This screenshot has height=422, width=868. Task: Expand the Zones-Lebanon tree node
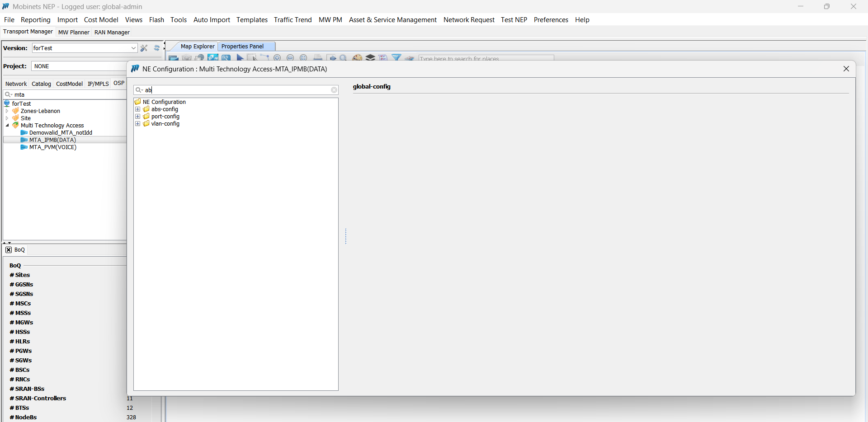coord(7,111)
